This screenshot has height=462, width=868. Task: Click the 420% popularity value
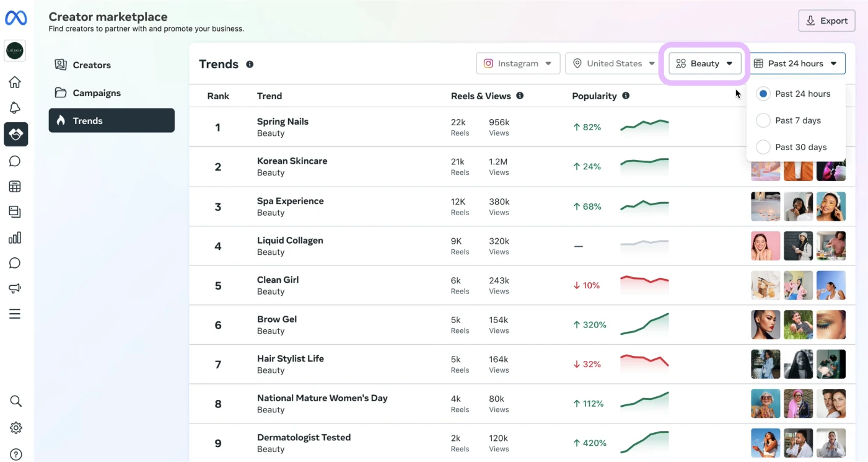(589, 443)
